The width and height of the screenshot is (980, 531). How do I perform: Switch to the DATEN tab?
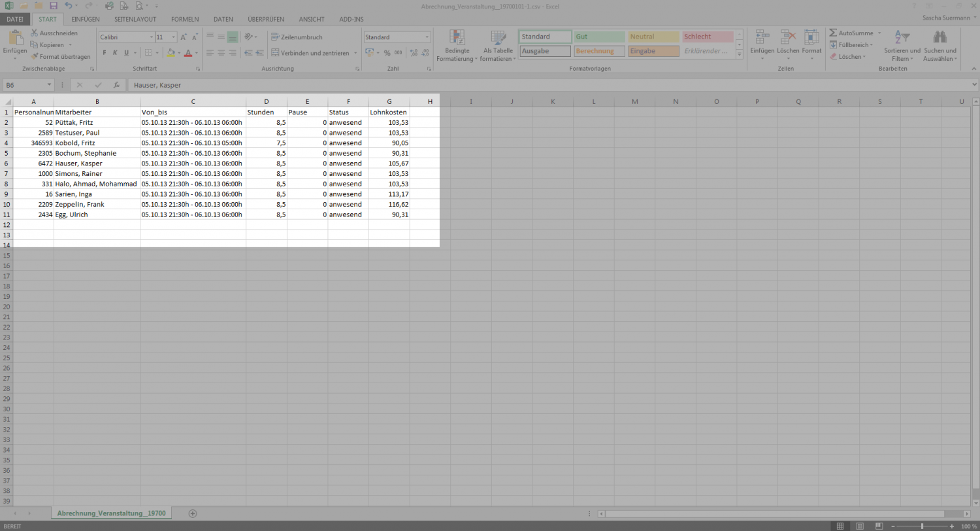click(x=223, y=19)
